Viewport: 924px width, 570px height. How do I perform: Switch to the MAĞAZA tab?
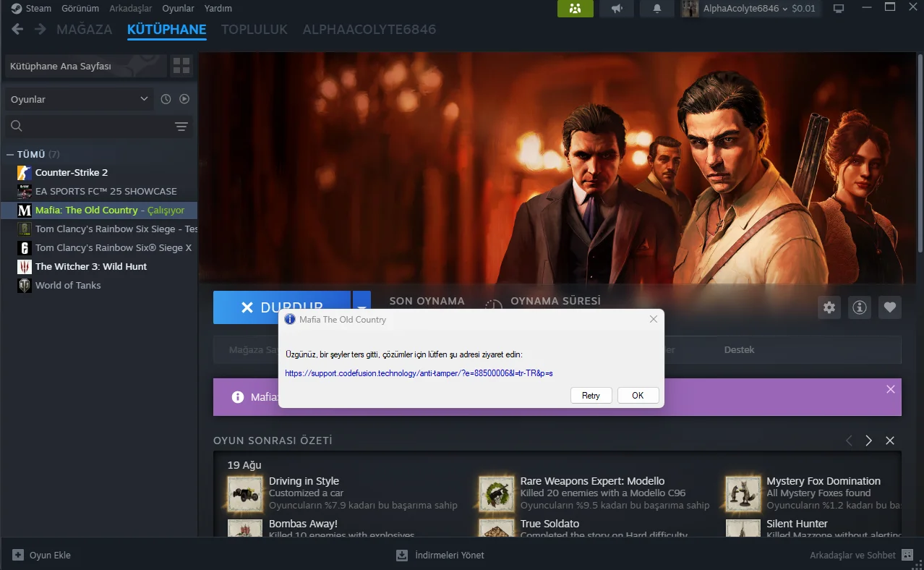click(x=84, y=30)
